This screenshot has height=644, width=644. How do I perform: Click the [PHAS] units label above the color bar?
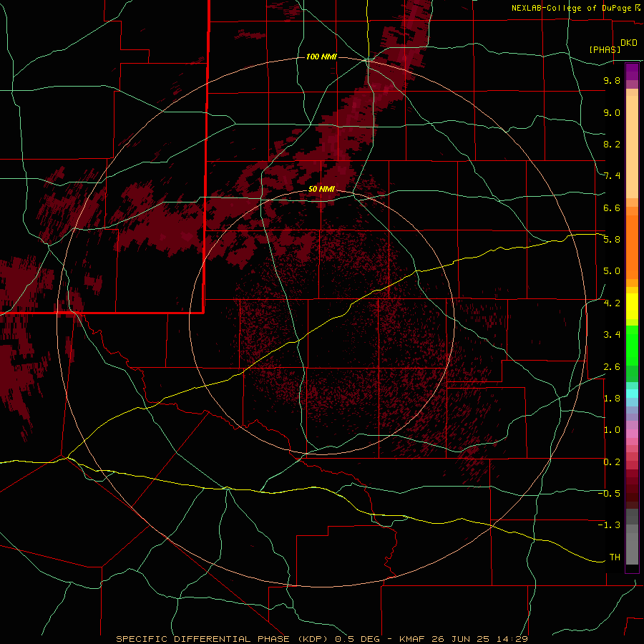point(605,49)
